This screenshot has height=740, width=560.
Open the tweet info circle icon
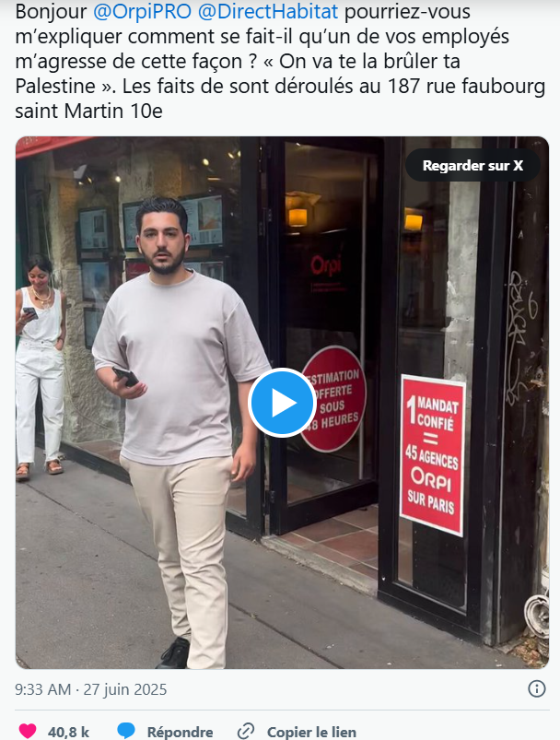tap(536, 689)
